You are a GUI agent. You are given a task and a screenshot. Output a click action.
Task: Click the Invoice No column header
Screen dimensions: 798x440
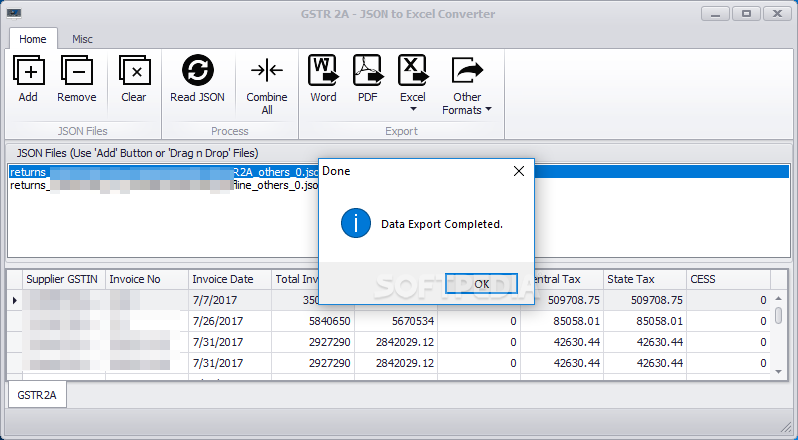click(x=147, y=279)
